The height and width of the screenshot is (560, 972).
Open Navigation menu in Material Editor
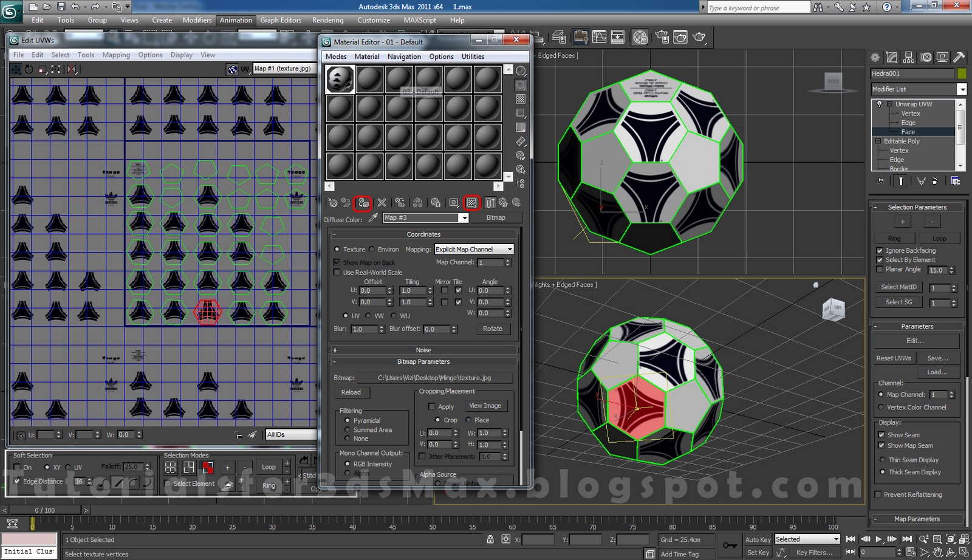pyautogui.click(x=404, y=56)
